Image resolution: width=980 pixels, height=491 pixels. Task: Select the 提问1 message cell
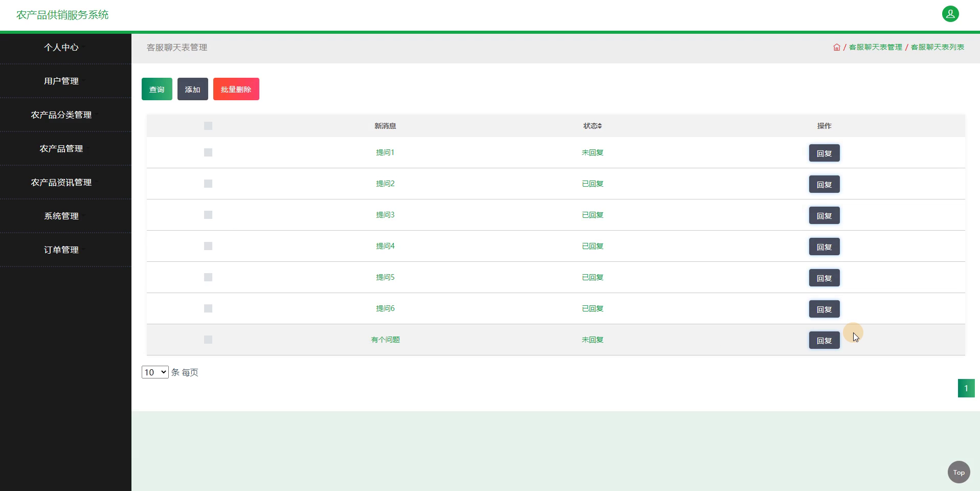point(385,152)
